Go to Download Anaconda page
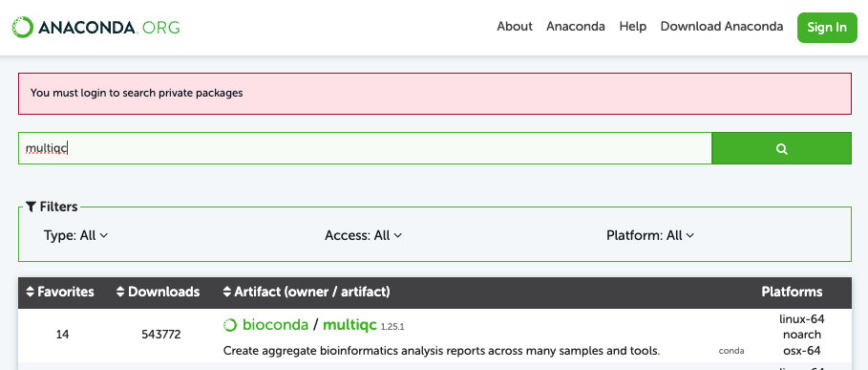Viewport: 868px width, 370px height. tap(722, 27)
